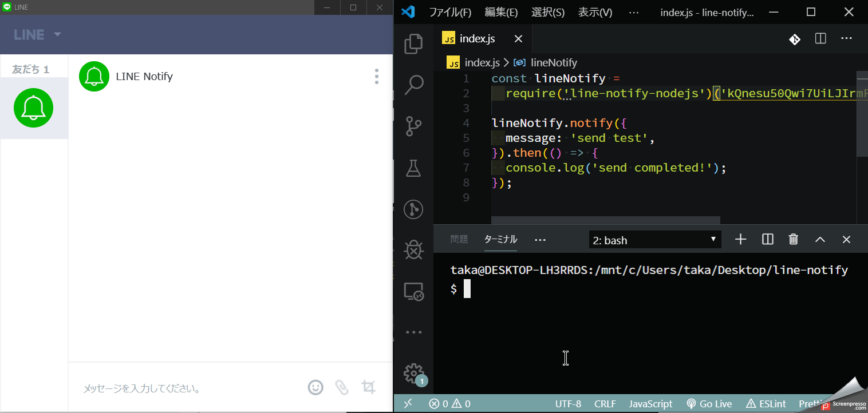Switch to the 問題 tab in the panel
The height and width of the screenshot is (413, 868).
coord(459,239)
